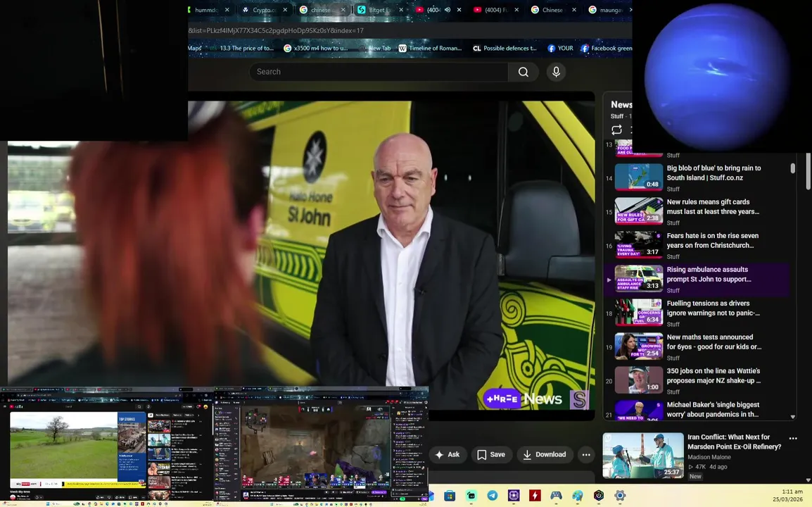Image resolution: width=812 pixels, height=507 pixels.
Task: Click the URL address bar text
Action: tap(276, 30)
